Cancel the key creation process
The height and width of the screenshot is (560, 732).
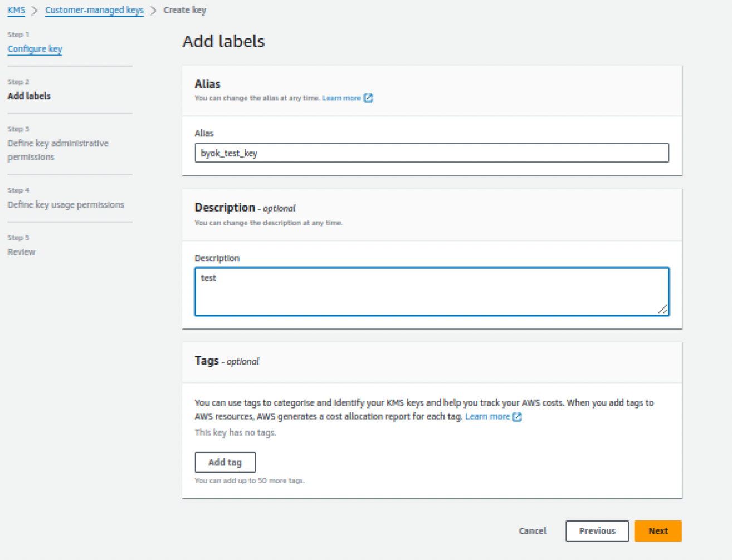tap(533, 531)
